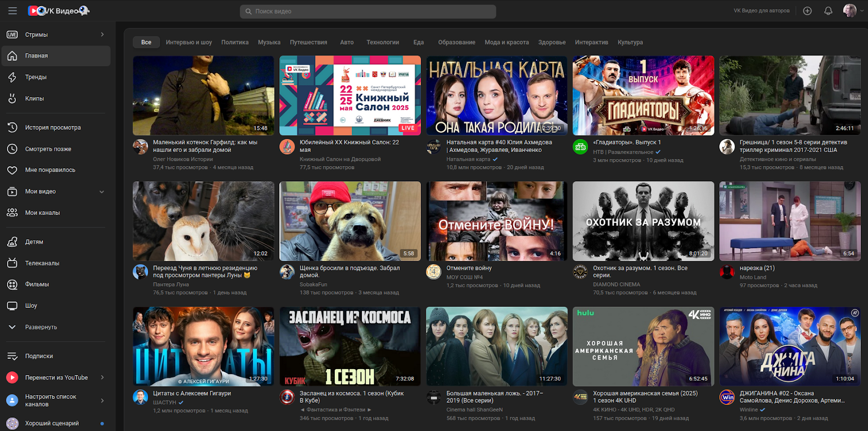Open the Большая маленькая ложь thumbnail

497,346
